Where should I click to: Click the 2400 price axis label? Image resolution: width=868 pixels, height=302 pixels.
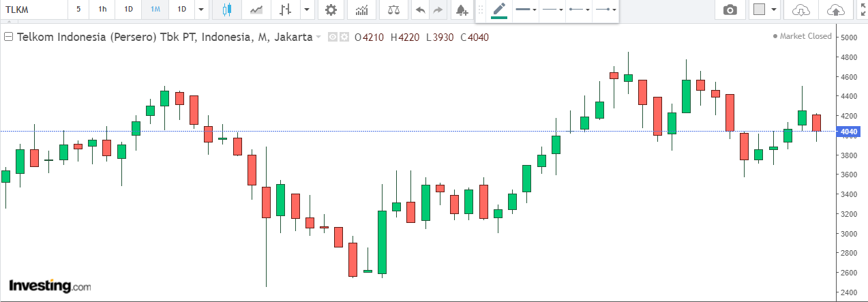click(850, 292)
